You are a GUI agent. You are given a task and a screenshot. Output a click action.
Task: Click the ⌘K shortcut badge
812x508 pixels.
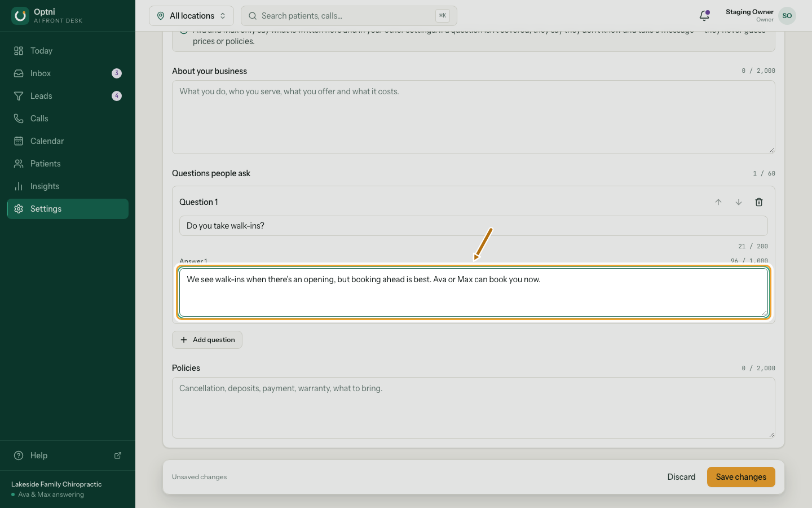tap(443, 16)
